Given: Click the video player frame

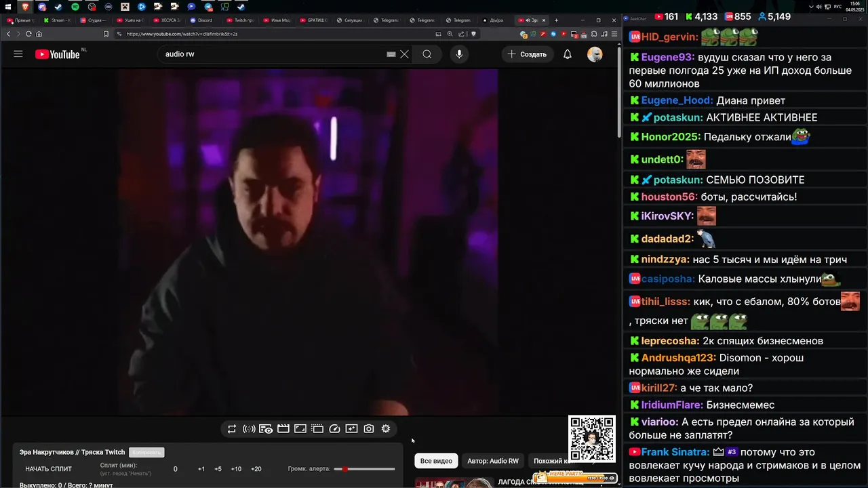Looking at the screenshot, I should [x=309, y=241].
